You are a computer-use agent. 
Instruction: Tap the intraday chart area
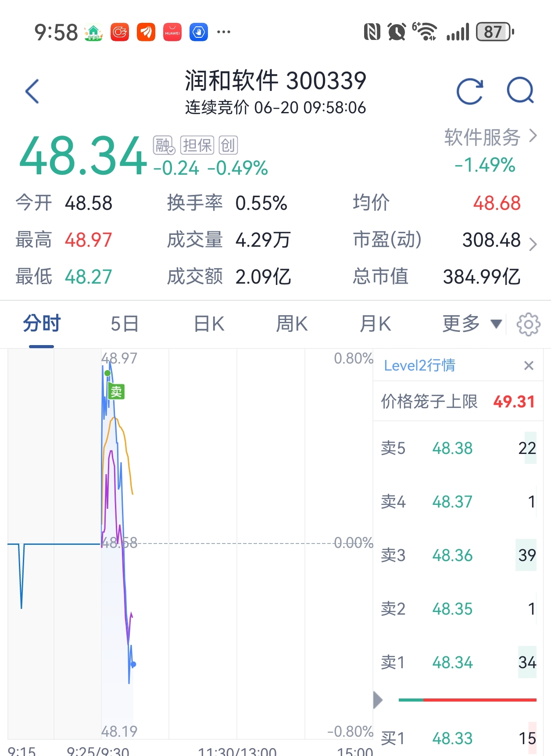point(190,544)
